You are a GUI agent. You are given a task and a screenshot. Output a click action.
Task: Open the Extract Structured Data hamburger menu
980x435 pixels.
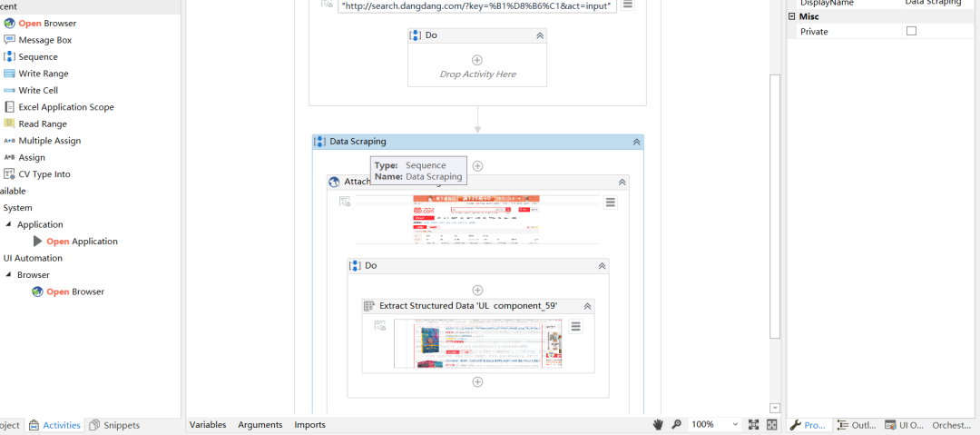(575, 327)
